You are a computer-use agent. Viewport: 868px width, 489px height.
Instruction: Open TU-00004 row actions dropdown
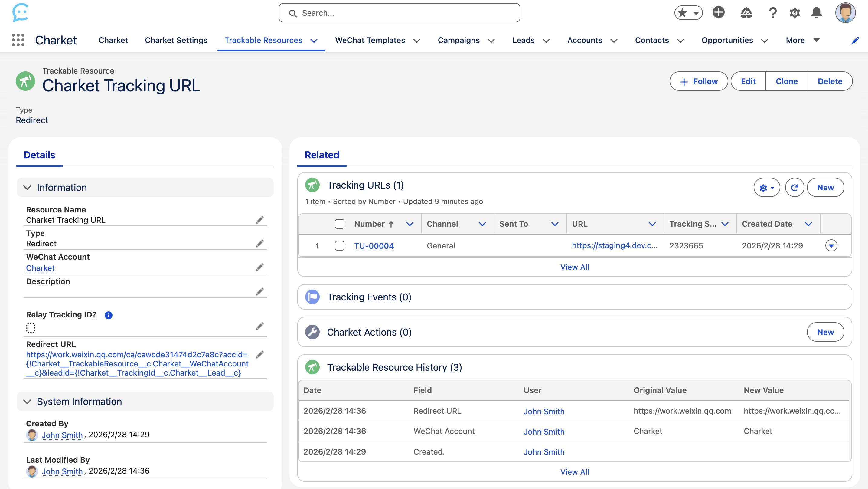(831, 245)
